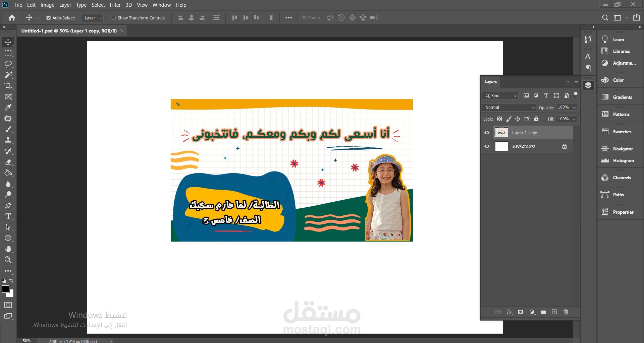The height and width of the screenshot is (343, 644).
Task: Delete the selected layer with trash icon
Action: coord(566,312)
